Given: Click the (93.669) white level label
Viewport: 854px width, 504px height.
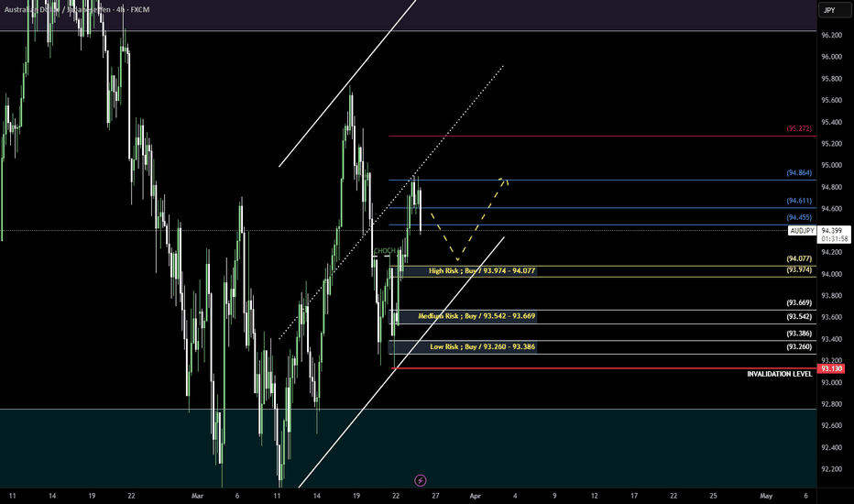Looking at the screenshot, I should point(799,303).
